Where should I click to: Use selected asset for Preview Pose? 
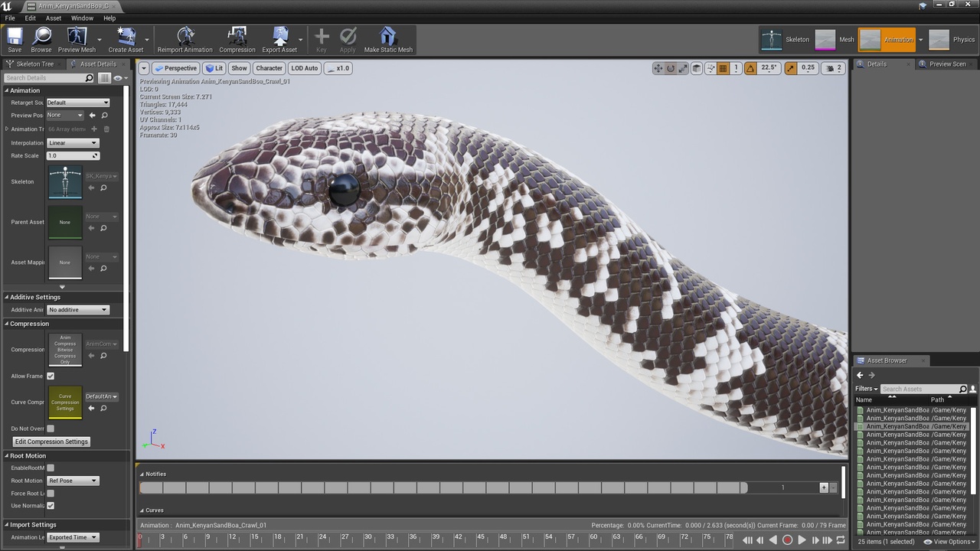pos(93,116)
